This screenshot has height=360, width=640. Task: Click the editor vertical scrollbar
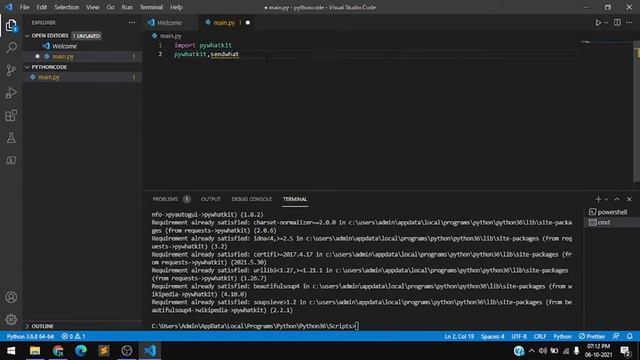[636, 111]
